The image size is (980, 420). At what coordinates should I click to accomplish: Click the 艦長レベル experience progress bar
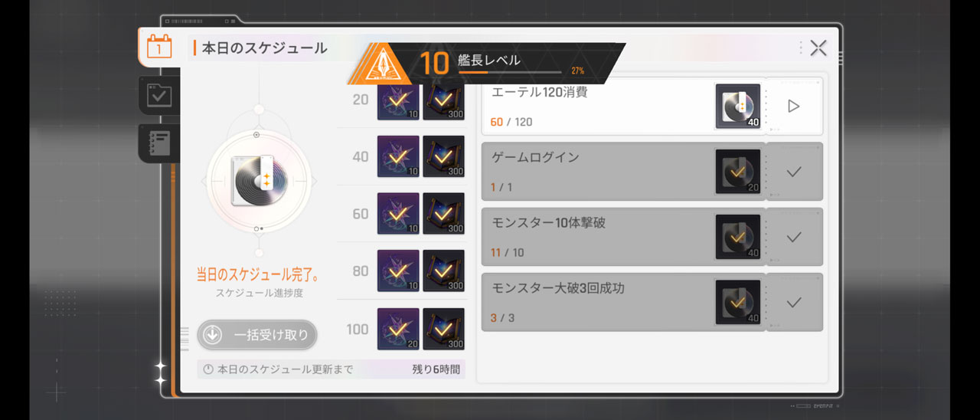[510, 72]
